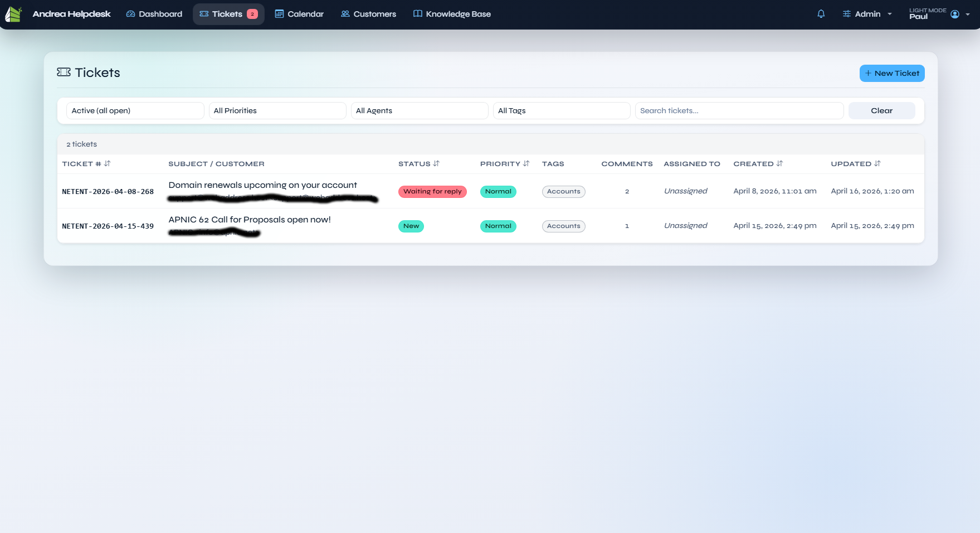The width and height of the screenshot is (980, 533).
Task: Create a New Ticket
Action: point(891,74)
